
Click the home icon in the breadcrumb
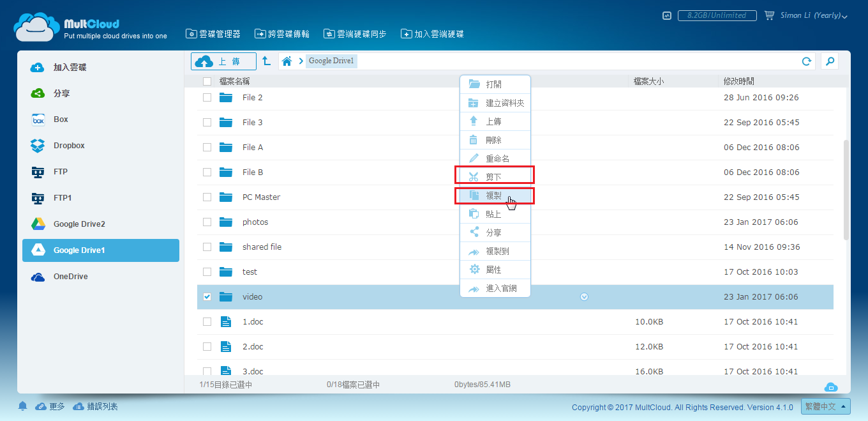coord(287,61)
